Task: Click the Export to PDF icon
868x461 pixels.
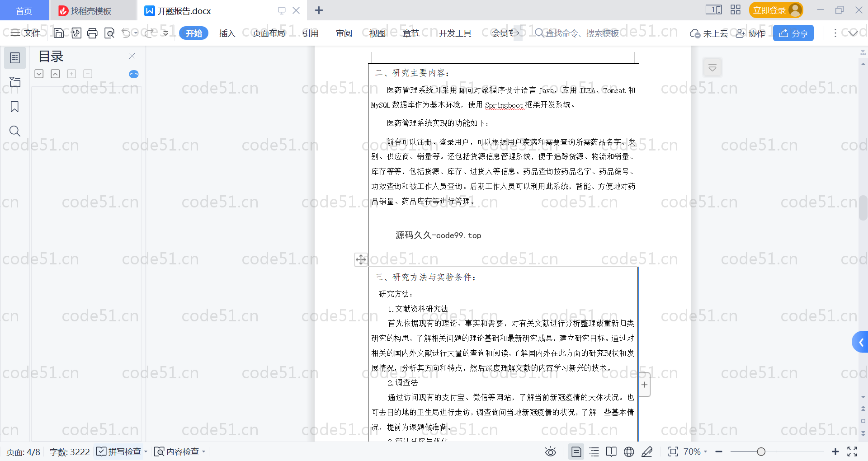Action: 76,33
